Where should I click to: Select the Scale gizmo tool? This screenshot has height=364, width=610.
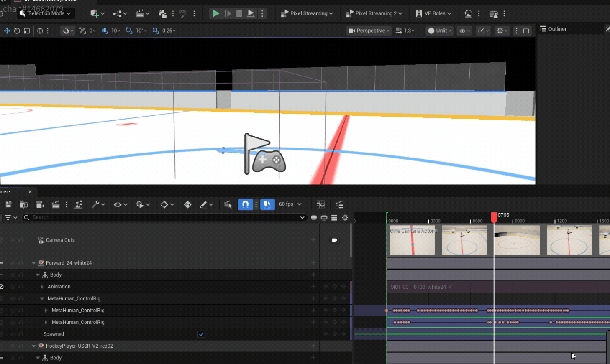(x=27, y=31)
